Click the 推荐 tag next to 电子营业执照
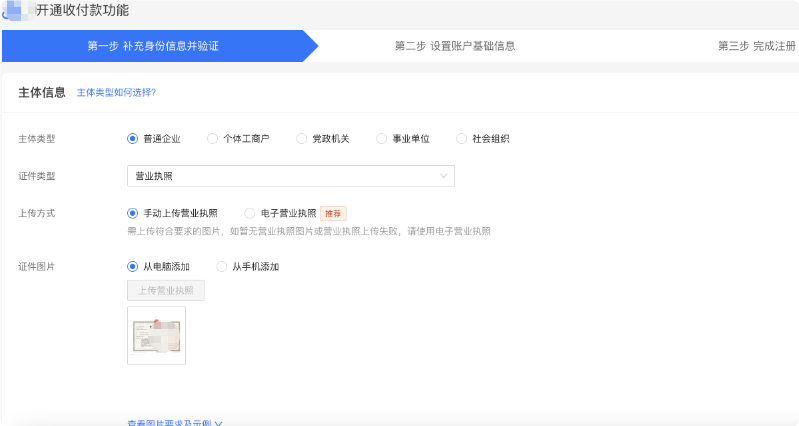This screenshot has height=426, width=799. click(x=333, y=213)
